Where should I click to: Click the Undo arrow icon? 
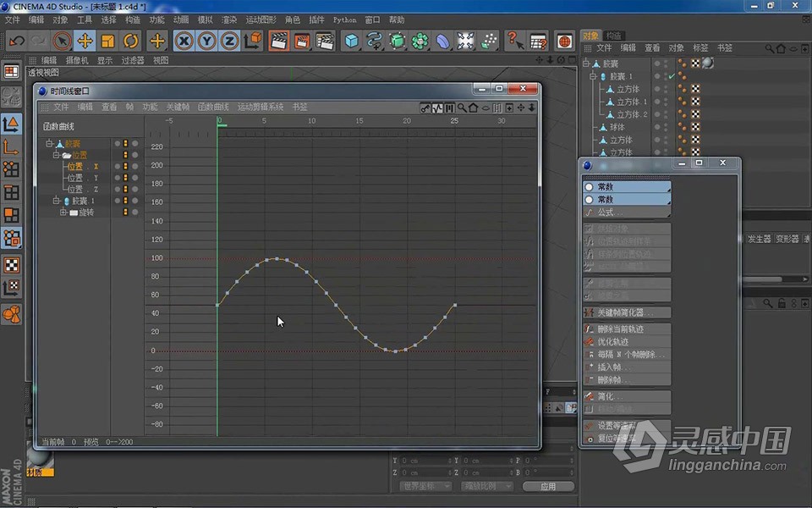(17, 41)
